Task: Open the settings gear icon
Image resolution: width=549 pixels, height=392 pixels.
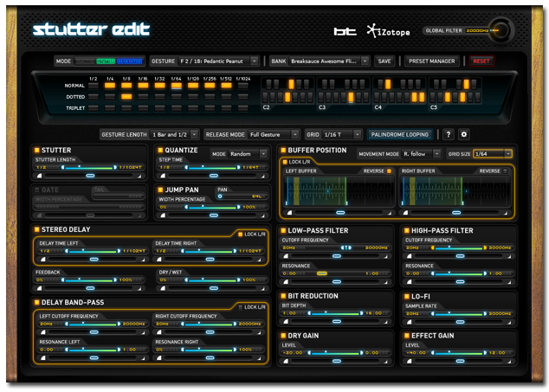Action: [x=464, y=134]
